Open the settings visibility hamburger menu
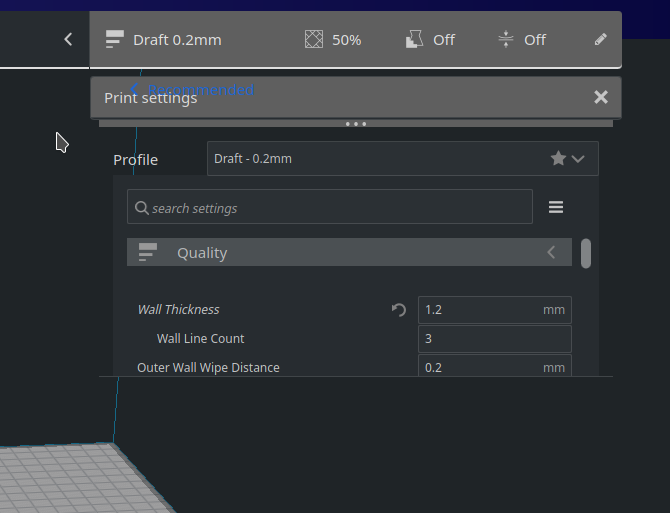 pos(555,207)
